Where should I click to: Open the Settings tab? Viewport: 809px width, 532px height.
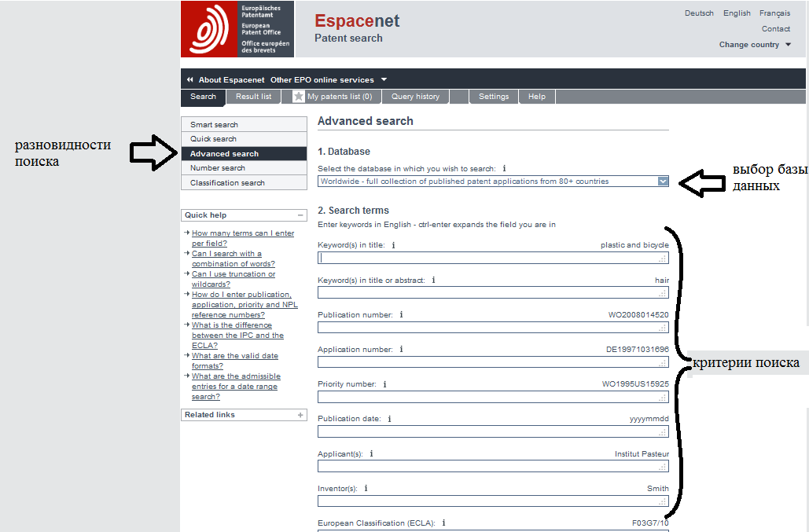click(494, 97)
